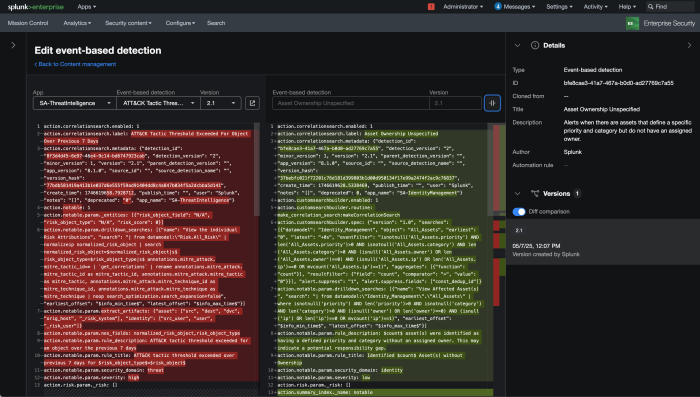700x397 pixels.
Task: Toggle the split diff view button
Action: [492, 103]
